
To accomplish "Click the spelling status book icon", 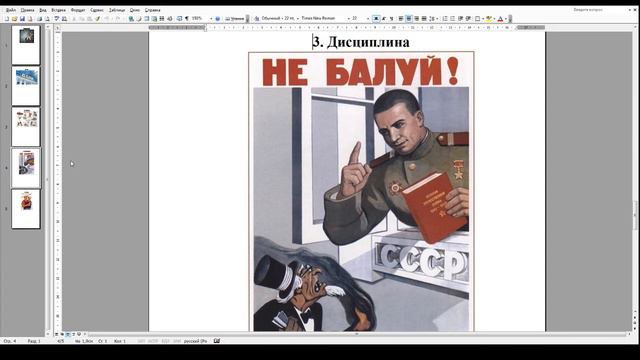I will pyautogui.click(x=217, y=340).
